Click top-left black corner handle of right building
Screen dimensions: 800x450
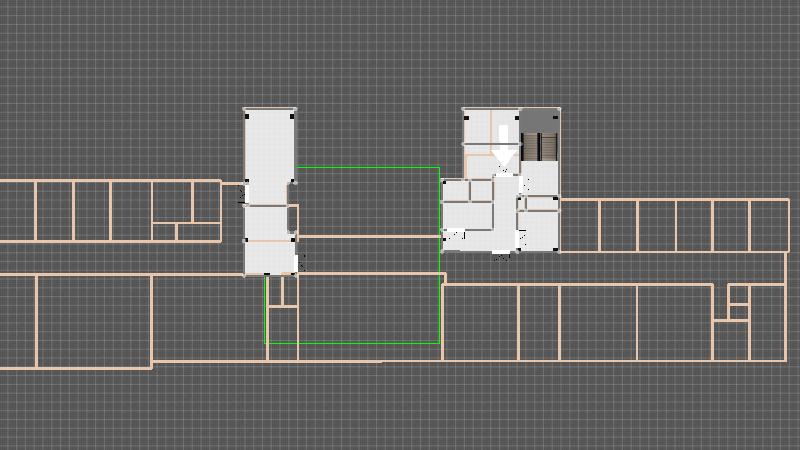[x=467, y=117]
